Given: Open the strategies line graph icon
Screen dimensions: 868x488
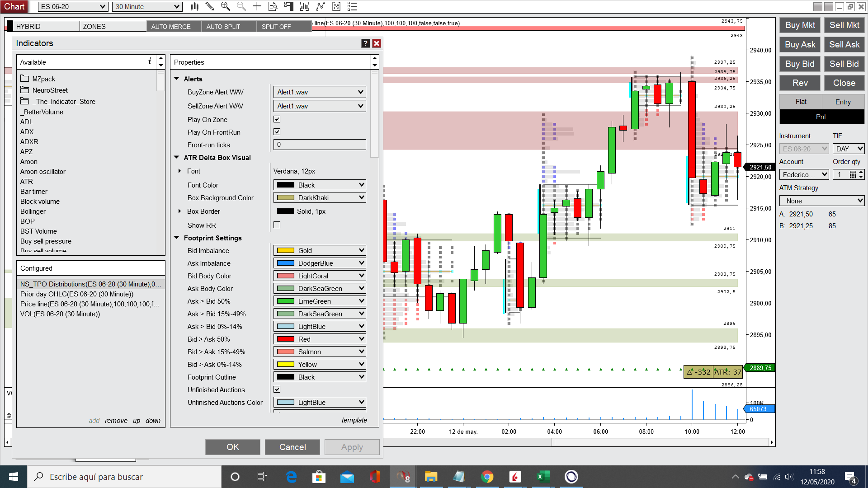Looking at the screenshot, I should (x=321, y=6).
